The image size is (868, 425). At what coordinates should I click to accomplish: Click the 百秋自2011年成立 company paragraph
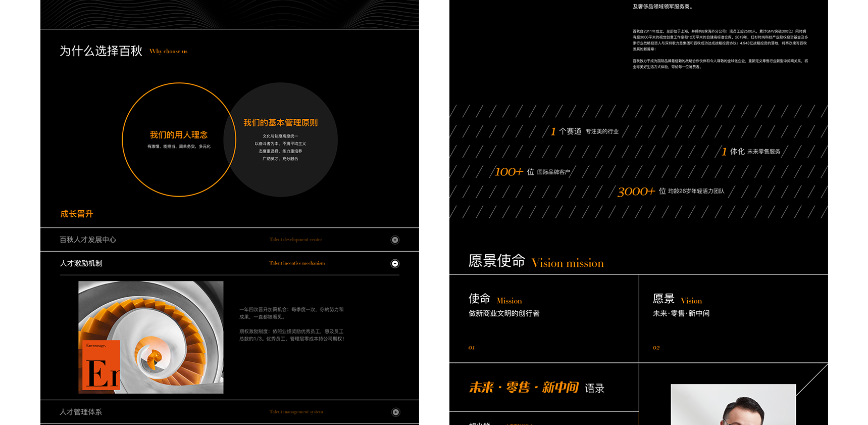721,40
